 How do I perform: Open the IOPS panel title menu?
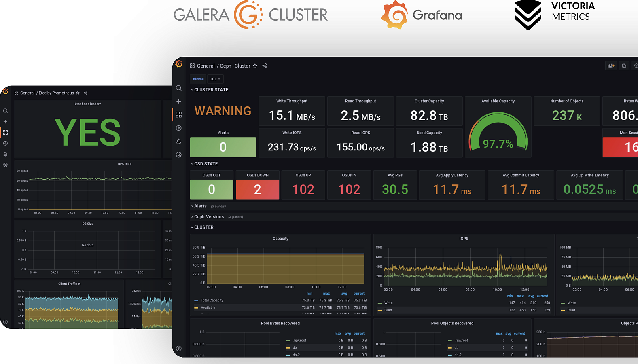coord(464,239)
